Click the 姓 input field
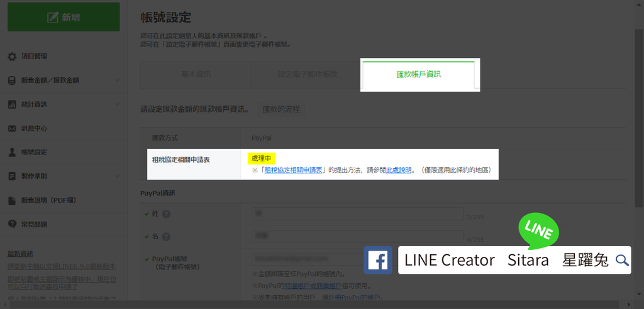The height and width of the screenshot is (309, 644). (x=357, y=214)
